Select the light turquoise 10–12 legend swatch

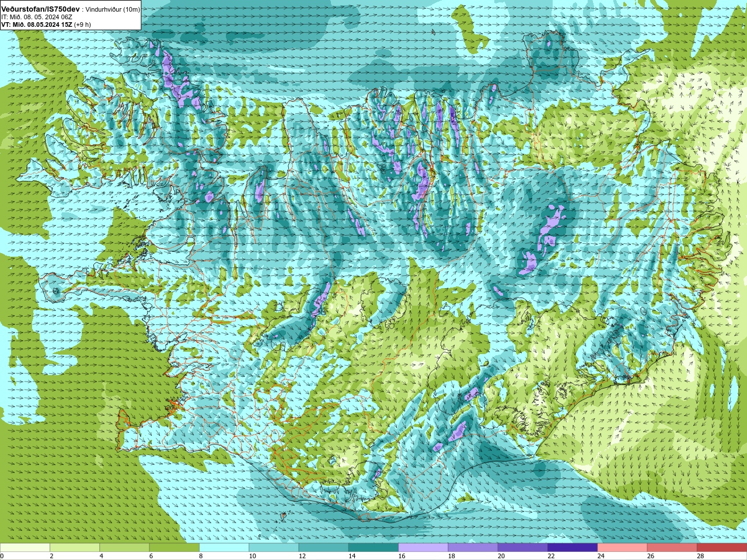(x=274, y=547)
